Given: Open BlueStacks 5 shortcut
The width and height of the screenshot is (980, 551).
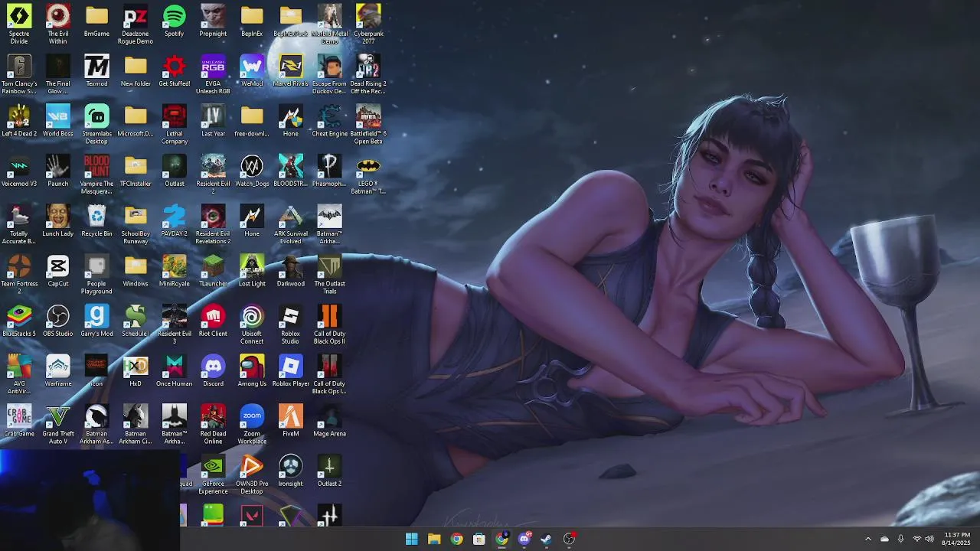Looking at the screenshot, I should (x=19, y=321).
